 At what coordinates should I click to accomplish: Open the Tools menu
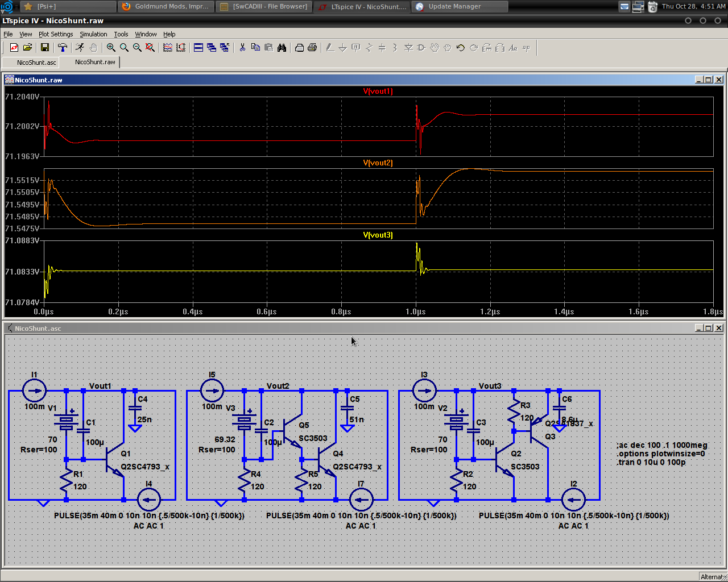[x=121, y=34]
